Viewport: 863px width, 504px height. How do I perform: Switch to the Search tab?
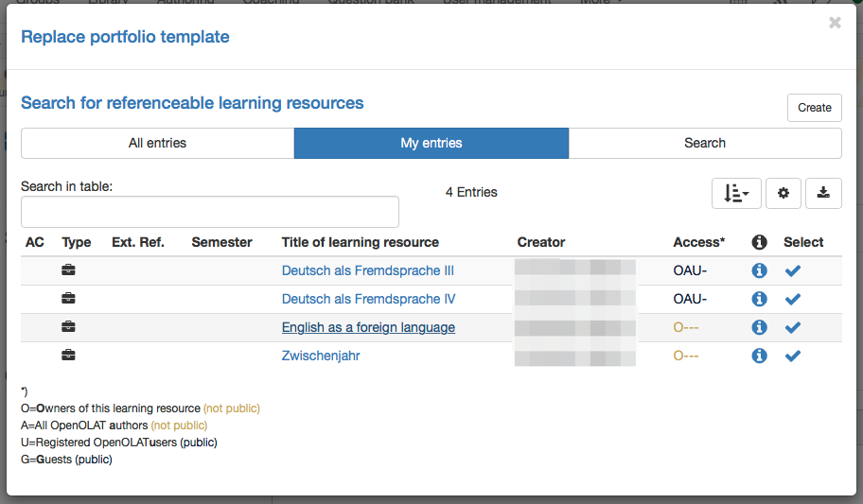[705, 143]
